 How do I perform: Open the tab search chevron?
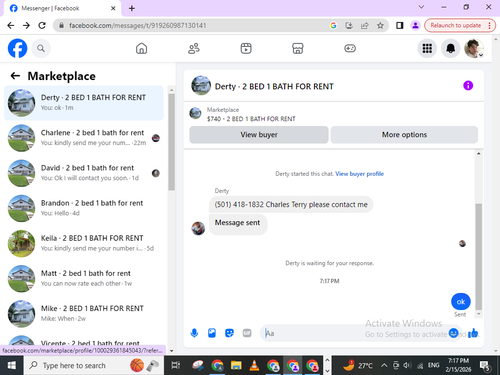pos(421,7)
